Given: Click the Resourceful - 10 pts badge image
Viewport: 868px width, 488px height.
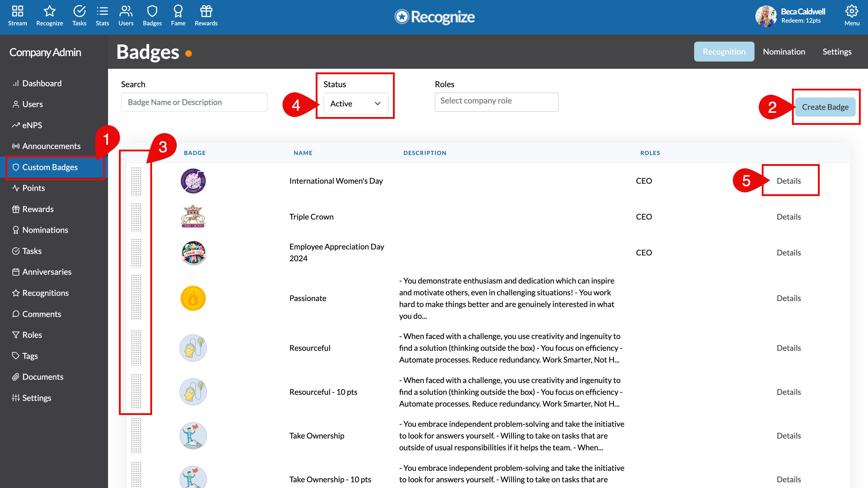Looking at the screenshot, I should [x=193, y=392].
